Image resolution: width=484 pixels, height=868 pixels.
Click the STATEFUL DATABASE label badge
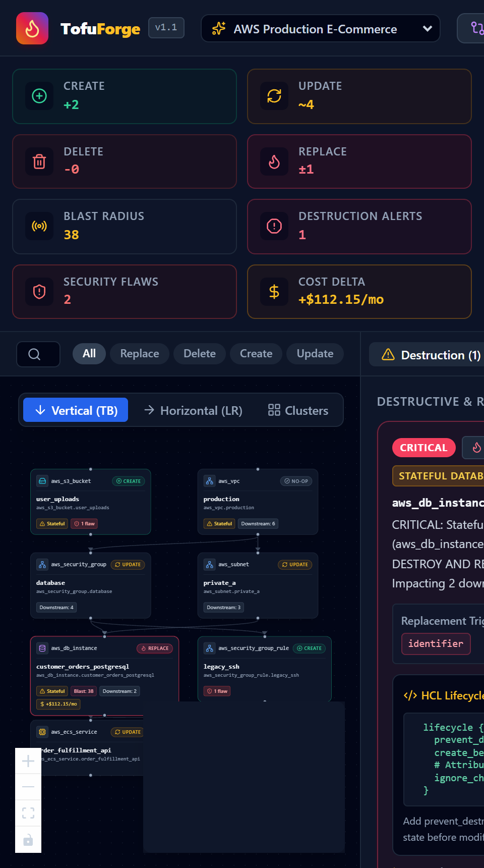[439, 476]
